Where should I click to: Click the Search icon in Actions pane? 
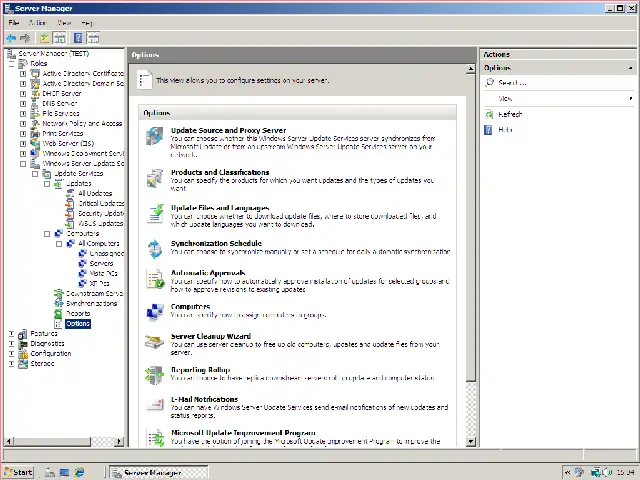(x=489, y=82)
